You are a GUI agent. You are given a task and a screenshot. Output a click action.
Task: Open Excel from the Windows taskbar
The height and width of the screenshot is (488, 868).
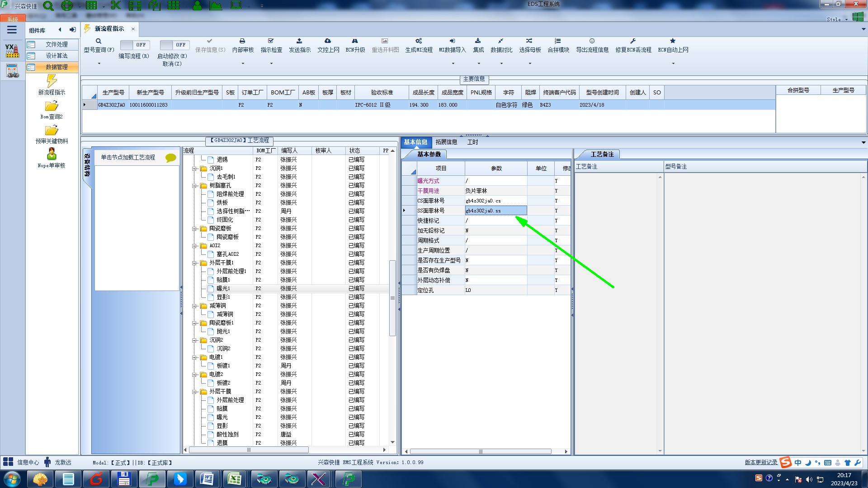pos(234,479)
